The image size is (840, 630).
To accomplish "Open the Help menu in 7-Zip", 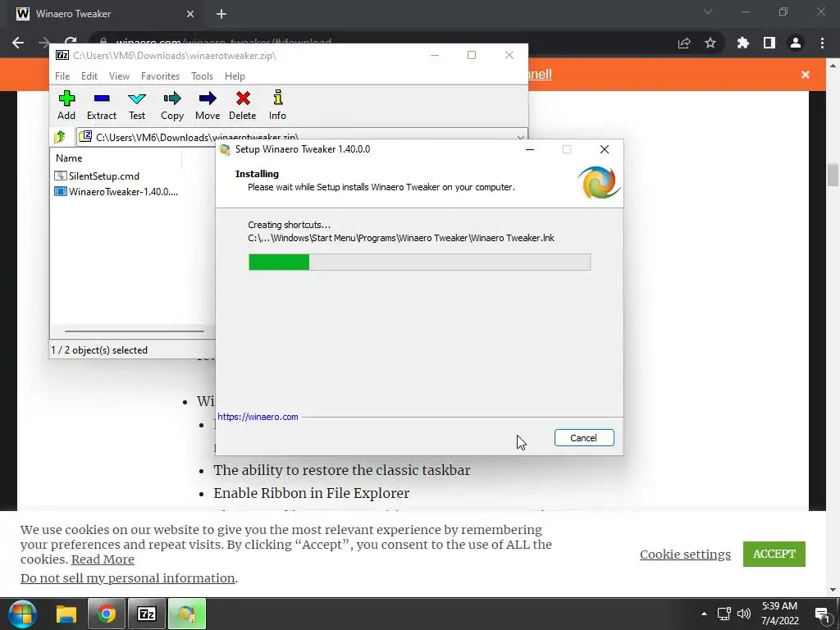I will (235, 76).
